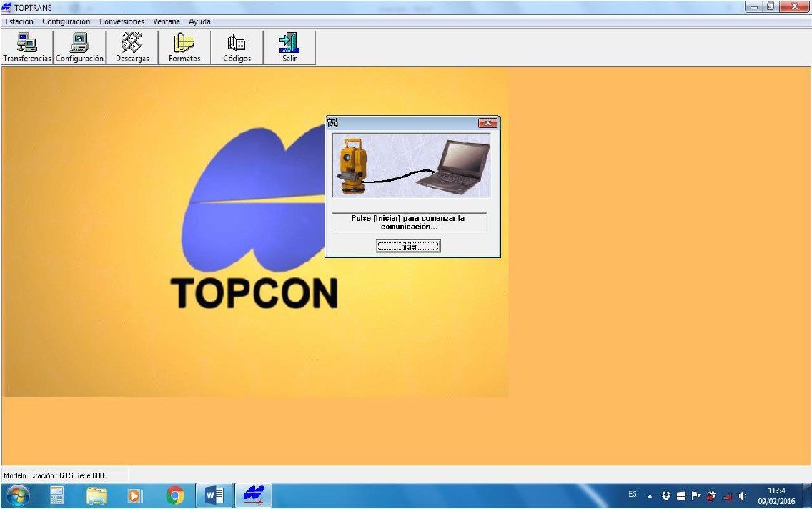Open the Configuración menu in menu bar

[66, 21]
